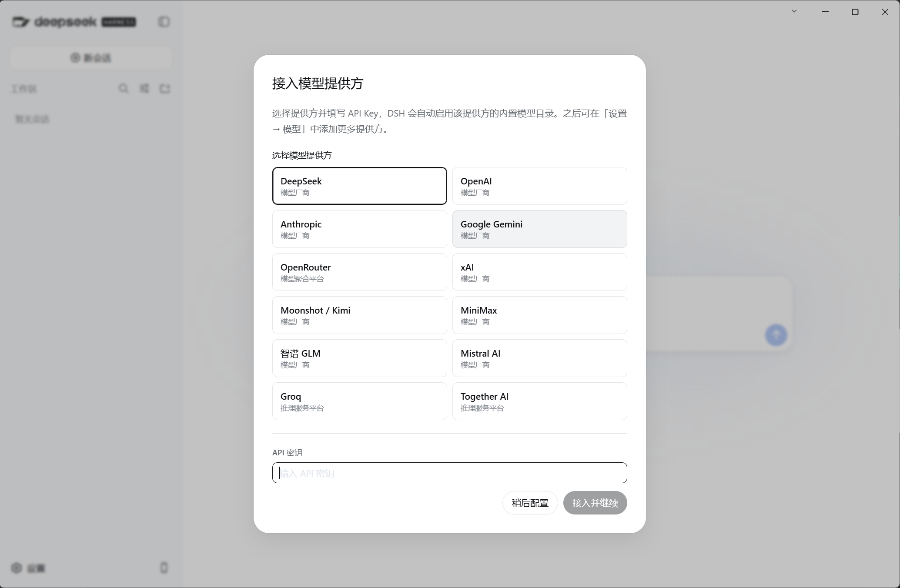Select the DeepSeek provider card
The width and height of the screenshot is (900, 588).
click(x=359, y=186)
